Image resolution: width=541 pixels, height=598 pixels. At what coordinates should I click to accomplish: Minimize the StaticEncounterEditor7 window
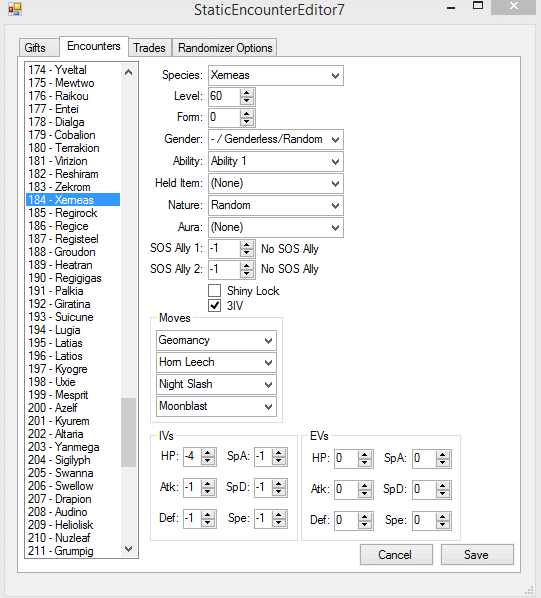(451, 8)
